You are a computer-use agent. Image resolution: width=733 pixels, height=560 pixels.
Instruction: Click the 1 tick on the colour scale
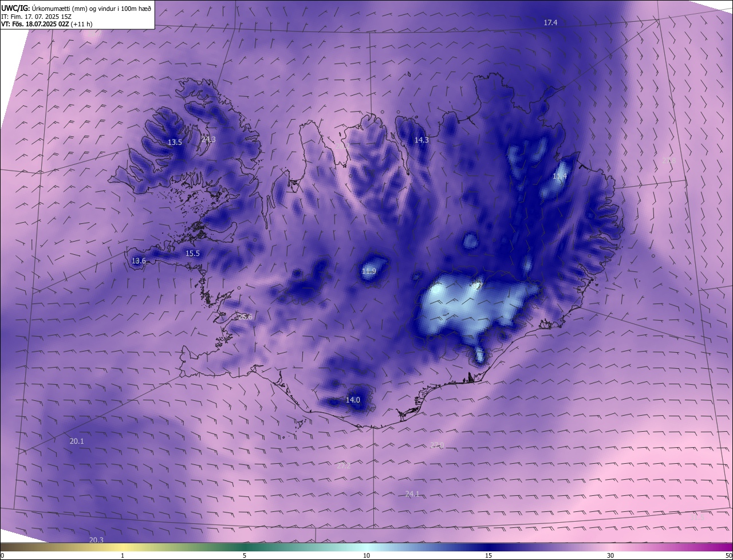click(x=123, y=555)
